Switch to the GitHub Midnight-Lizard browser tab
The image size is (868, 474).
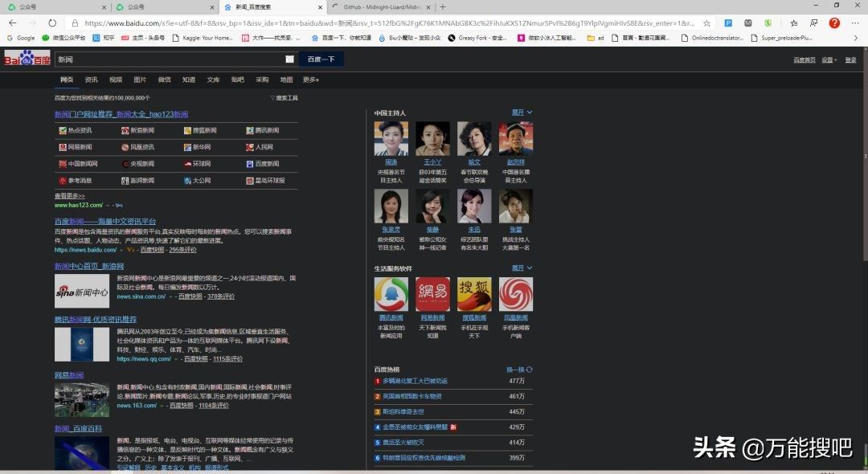click(x=381, y=7)
